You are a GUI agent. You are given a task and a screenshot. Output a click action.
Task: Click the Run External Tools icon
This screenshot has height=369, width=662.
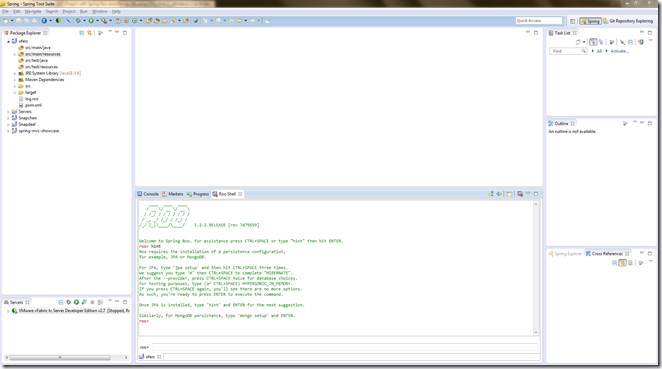pyautogui.click(x=104, y=21)
